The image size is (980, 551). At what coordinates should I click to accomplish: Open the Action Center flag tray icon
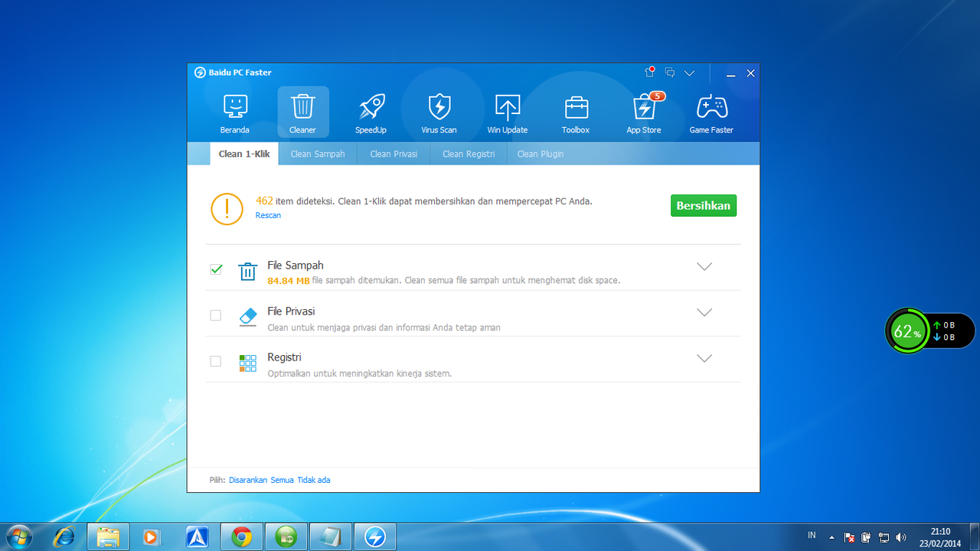click(849, 537)
